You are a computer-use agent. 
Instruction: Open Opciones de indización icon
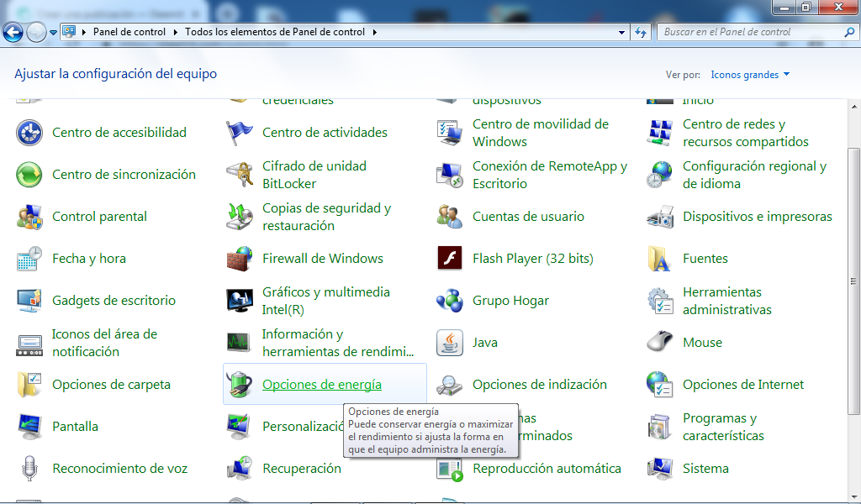point(450,385)
